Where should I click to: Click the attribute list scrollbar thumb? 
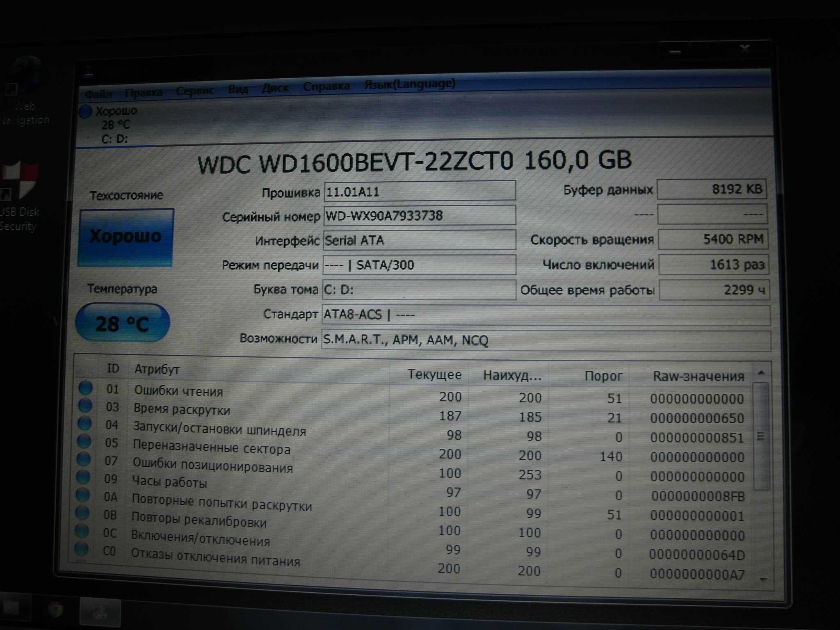[762, 436]
